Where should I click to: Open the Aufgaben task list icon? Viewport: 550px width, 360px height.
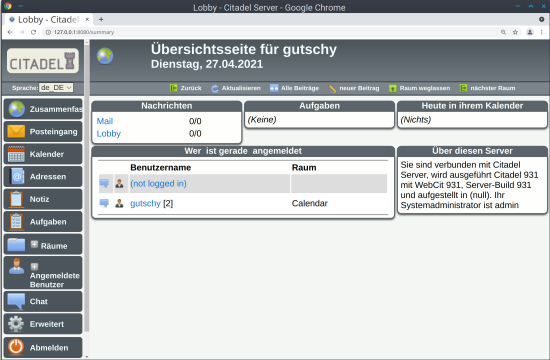16,221
